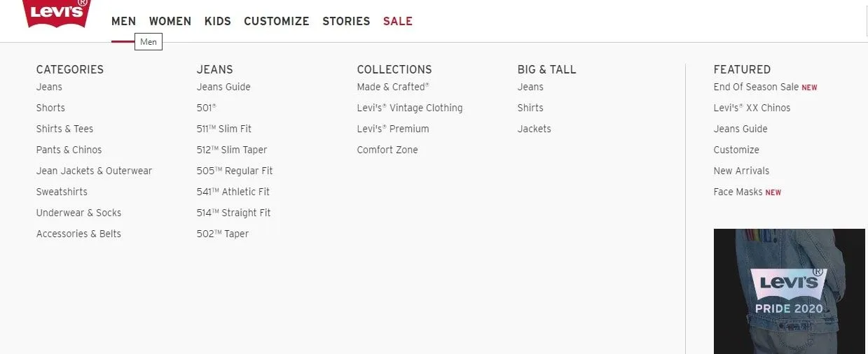Open the Stories menu
The image size is (868, 354).
(346, 21)
